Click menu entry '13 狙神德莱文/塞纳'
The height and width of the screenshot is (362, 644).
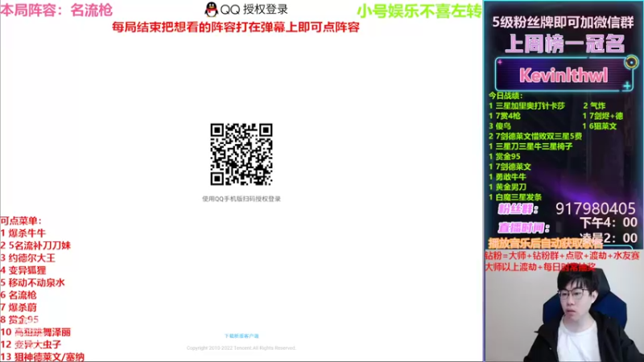(43, 356)
